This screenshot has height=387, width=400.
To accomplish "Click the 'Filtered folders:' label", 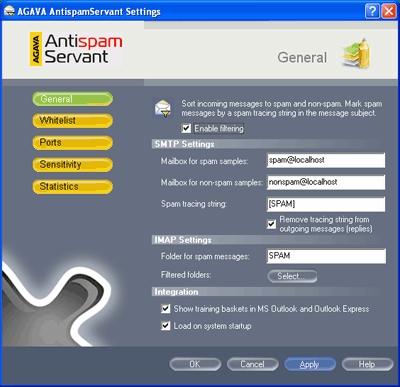I will 186,275.
